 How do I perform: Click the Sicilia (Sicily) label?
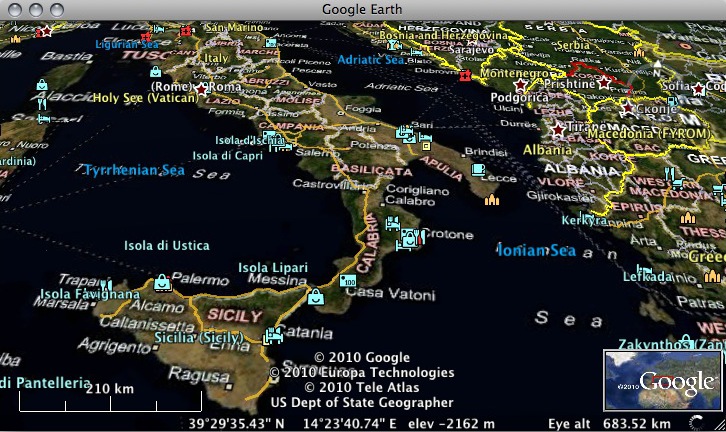(x=199, y=338)
